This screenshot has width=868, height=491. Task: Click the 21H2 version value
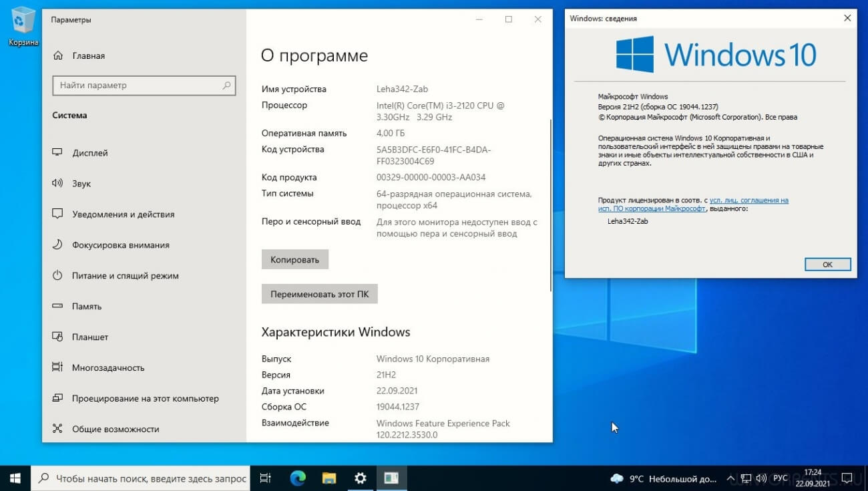(386, 375)
